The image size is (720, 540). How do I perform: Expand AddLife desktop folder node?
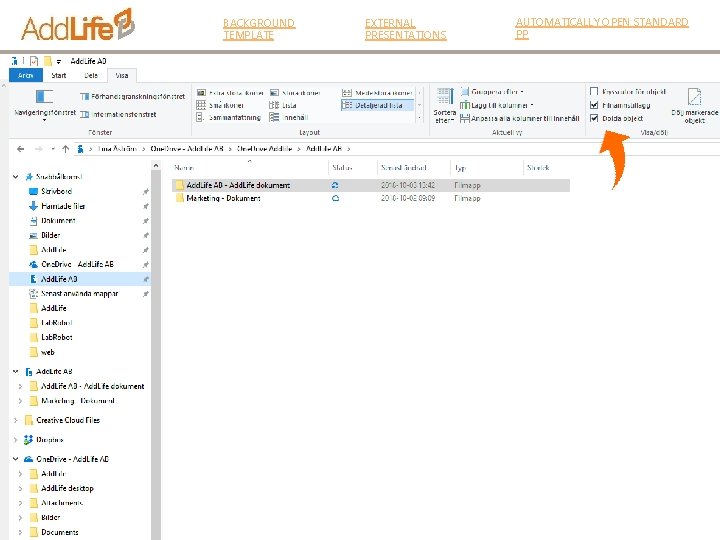20,489
